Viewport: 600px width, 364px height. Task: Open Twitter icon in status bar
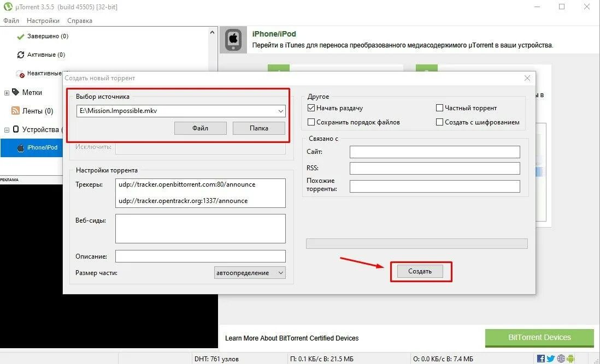[551, 359]
